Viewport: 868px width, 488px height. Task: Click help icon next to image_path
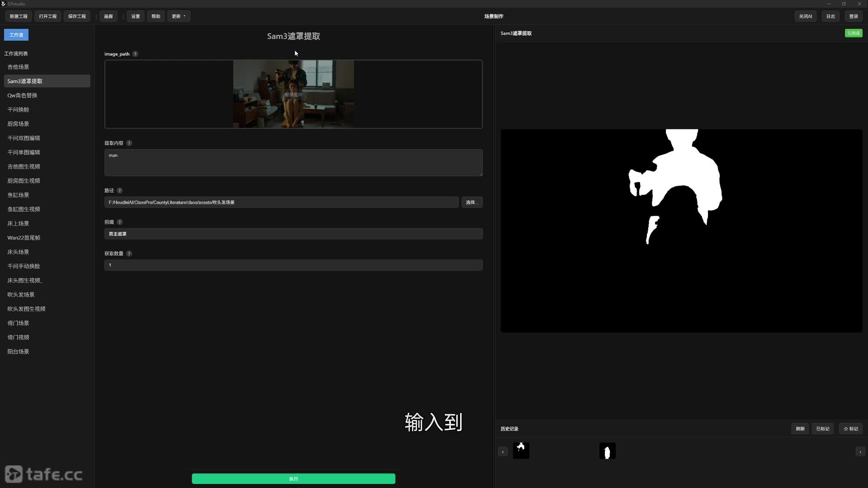coord(135,54)
